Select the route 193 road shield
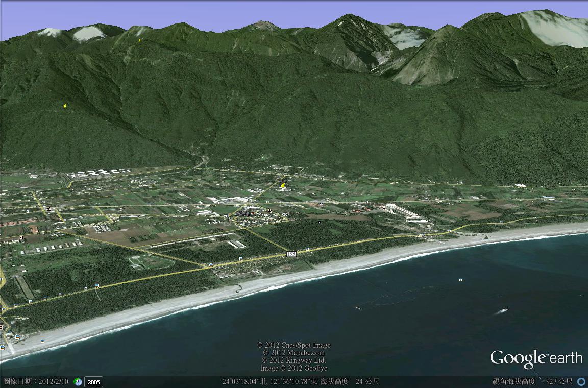The width and height of the screenshot is (588, 388). pos(291,253)
